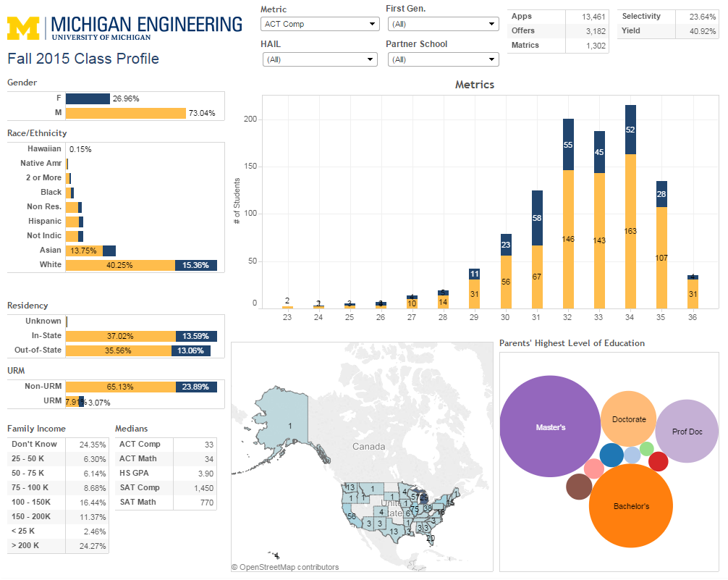
Task: Click the Male gender bar at 73.04%
Action: (125, 113)
